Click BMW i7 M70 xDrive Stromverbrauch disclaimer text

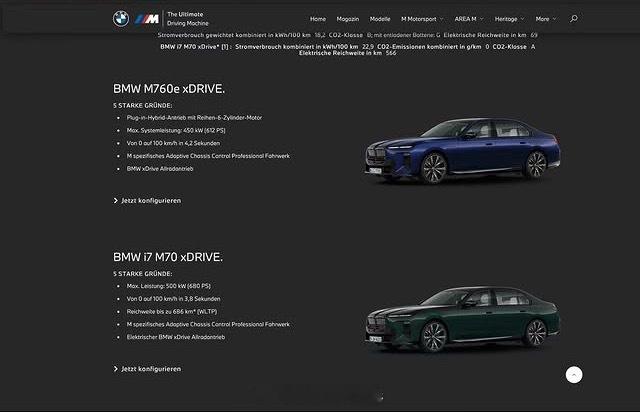tap(347, 50)
